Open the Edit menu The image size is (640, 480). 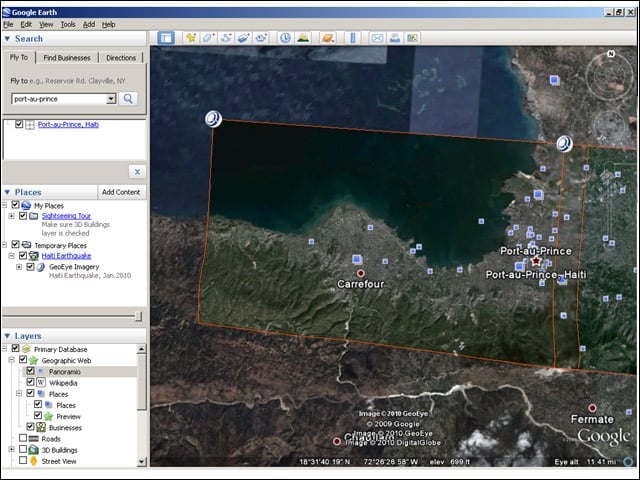click(26, 24)
